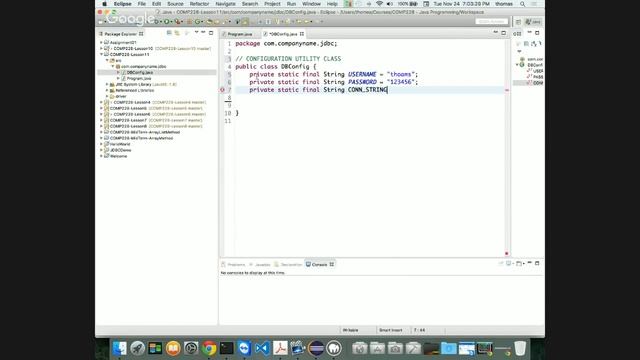This screenshot has width=640, height=360.
Task: Expand DBConfig.java in Package Explorer
Action: click(x=118, y=72)
